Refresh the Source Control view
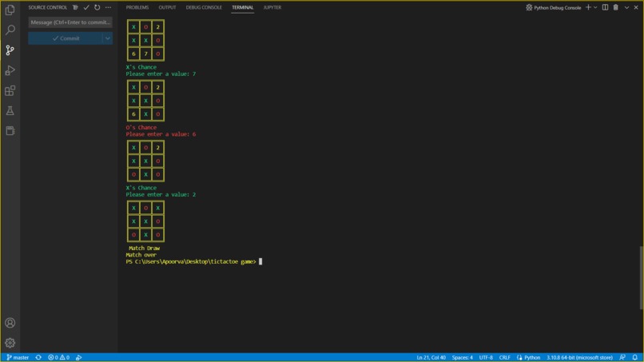 (x=97, y=7)
